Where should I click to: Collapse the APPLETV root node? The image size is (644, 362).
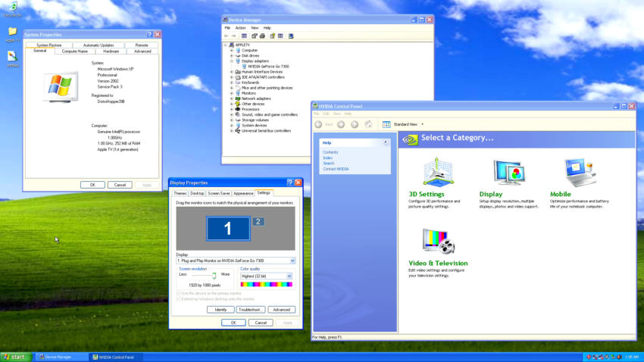(x=226, y=45)
